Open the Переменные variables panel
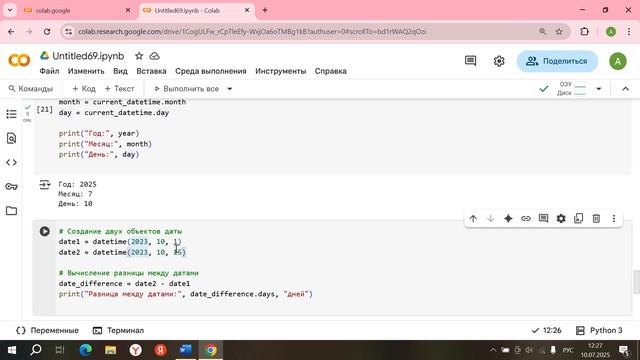Image resolution: width=640 pixels, height=360 pixels. coord(47,330)
